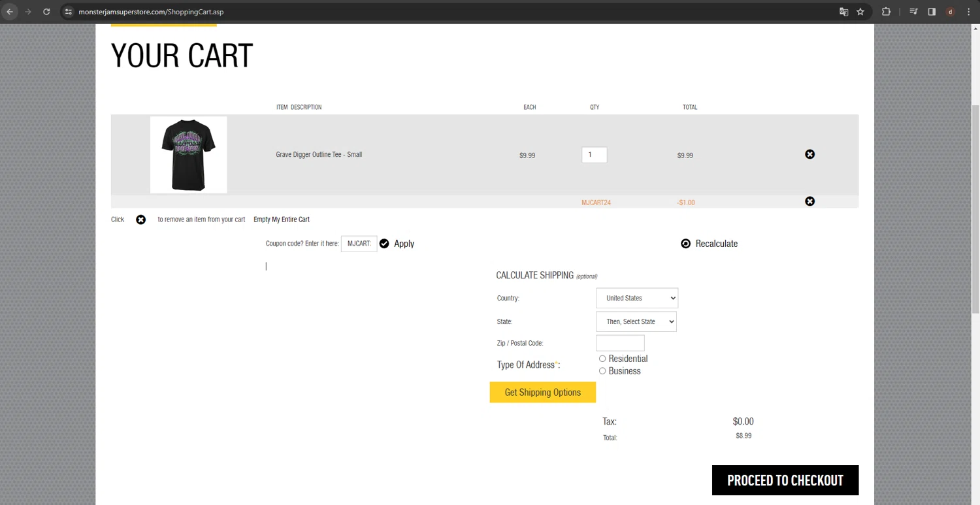Image resolution: width=980 pixels, height=505 pixels.
Task: Click Get Shipping Options button
Action: (x=543, y=393)
